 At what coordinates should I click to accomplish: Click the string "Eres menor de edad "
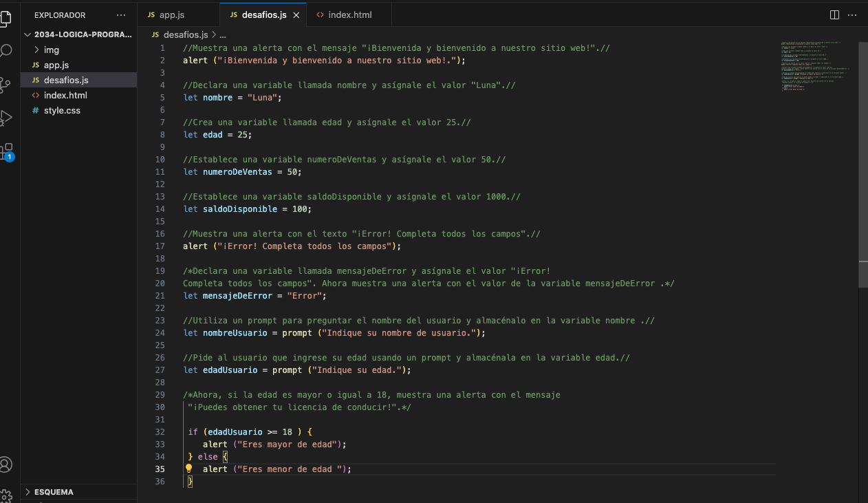(290, 469)
